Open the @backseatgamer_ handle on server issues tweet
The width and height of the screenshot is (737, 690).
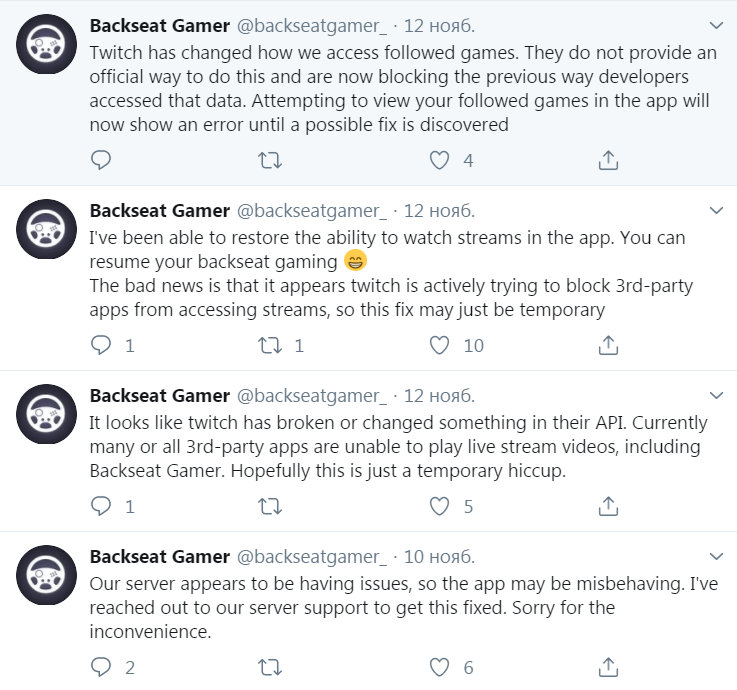(x=310, y=556)
